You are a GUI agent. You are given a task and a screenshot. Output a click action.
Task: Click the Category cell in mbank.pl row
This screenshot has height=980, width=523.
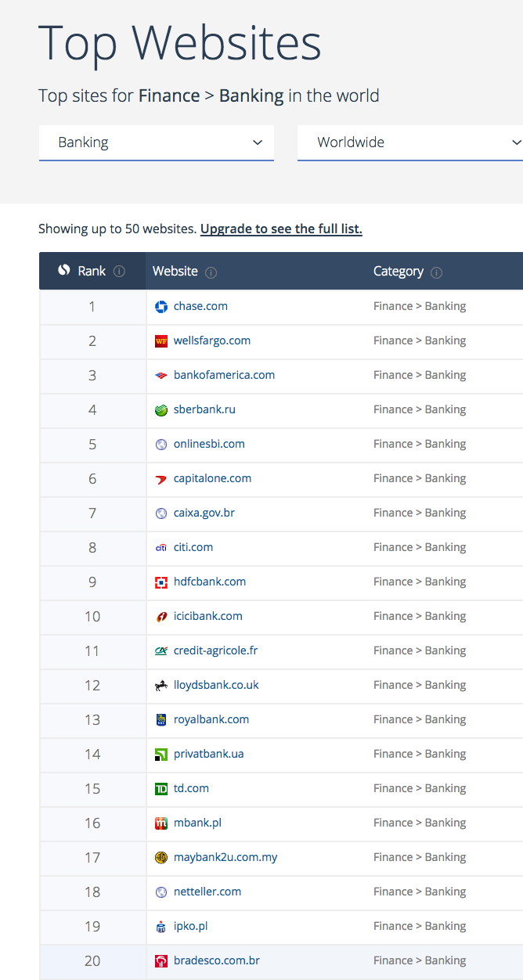[x=420, y=823]
